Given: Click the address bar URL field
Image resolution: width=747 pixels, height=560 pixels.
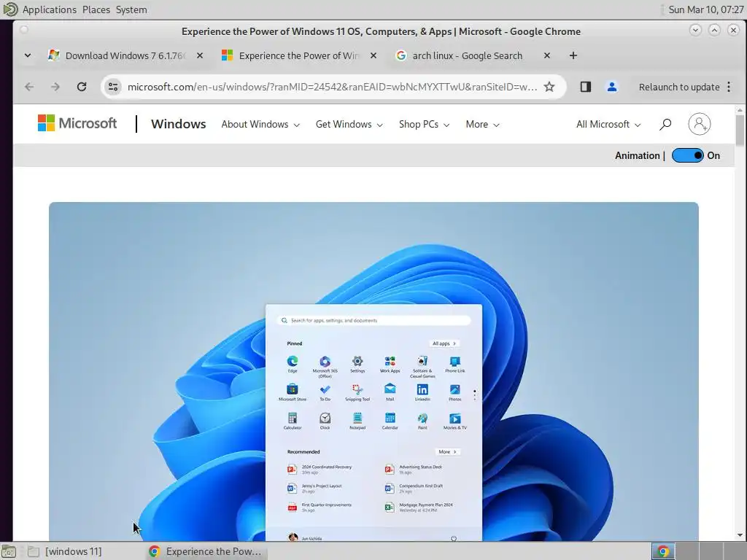Looking at the screenshot, I should click(332, 87).
